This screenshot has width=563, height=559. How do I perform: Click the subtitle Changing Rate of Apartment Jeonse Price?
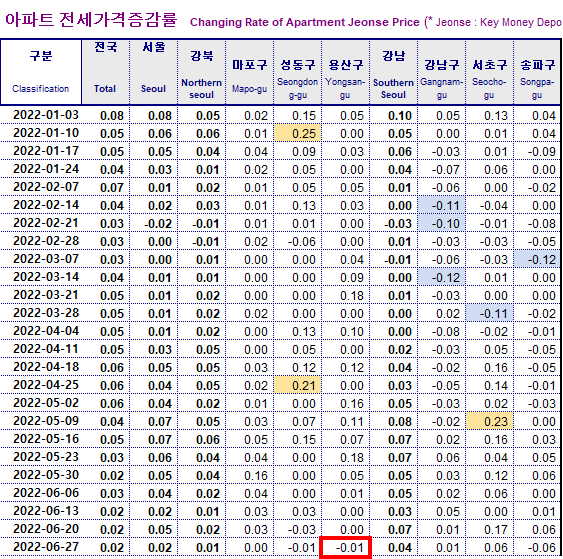pyautogui.click(x=304, y=22)
